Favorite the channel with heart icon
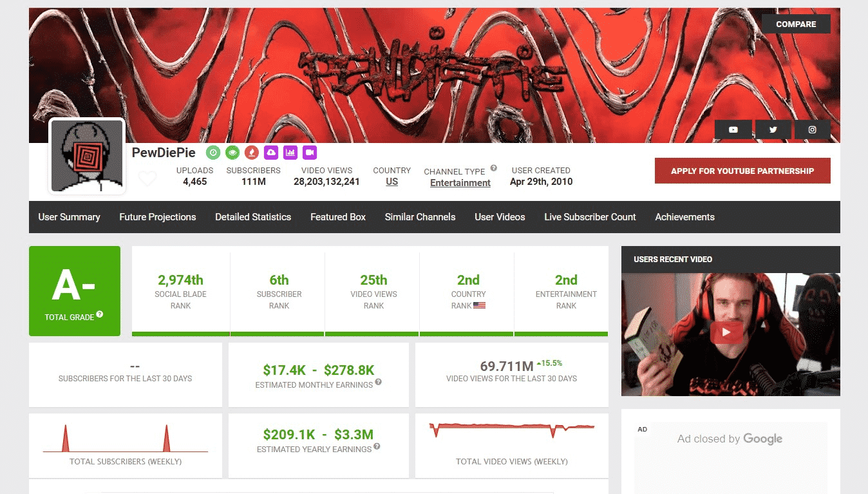The width and height of the screenshot is (868, 494). 147,178
